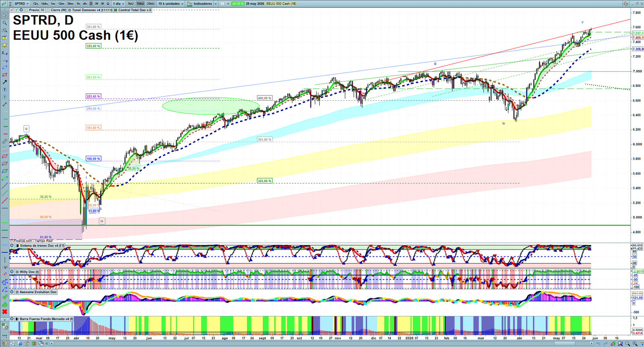Viewport: 644px width, 347px height.
Task: Click the chat bubble icon in bottom bar
Action: click(x=20, y=343)
